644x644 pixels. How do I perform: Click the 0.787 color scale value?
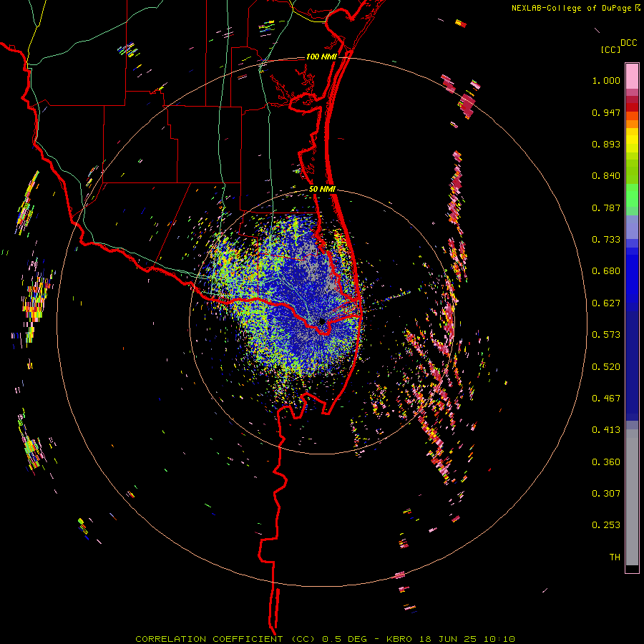606,208
